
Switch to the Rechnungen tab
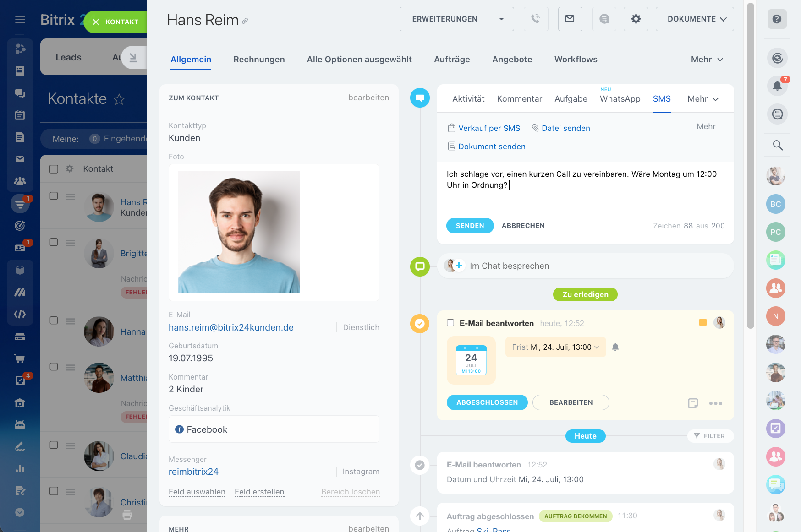pyautogui.click(x=259, y=59)
